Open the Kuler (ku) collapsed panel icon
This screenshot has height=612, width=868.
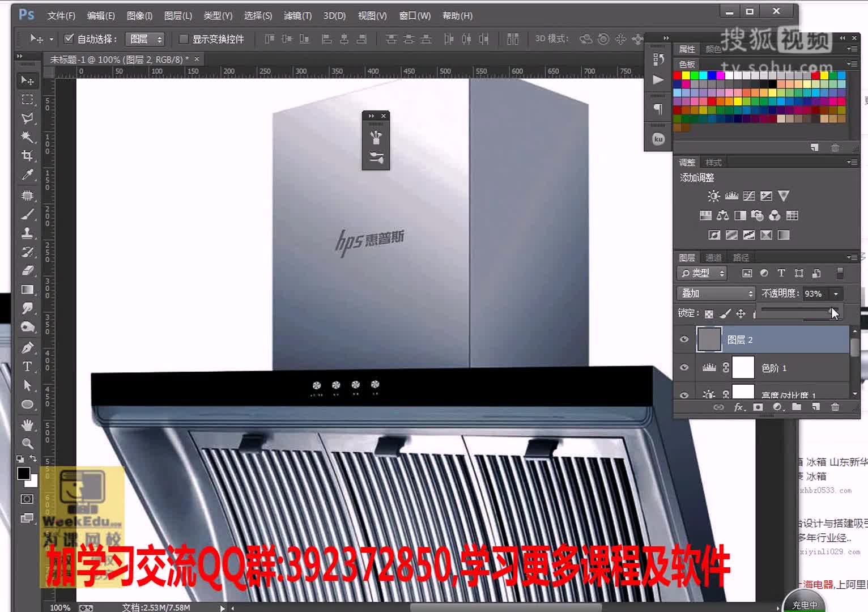coord(658,139)
